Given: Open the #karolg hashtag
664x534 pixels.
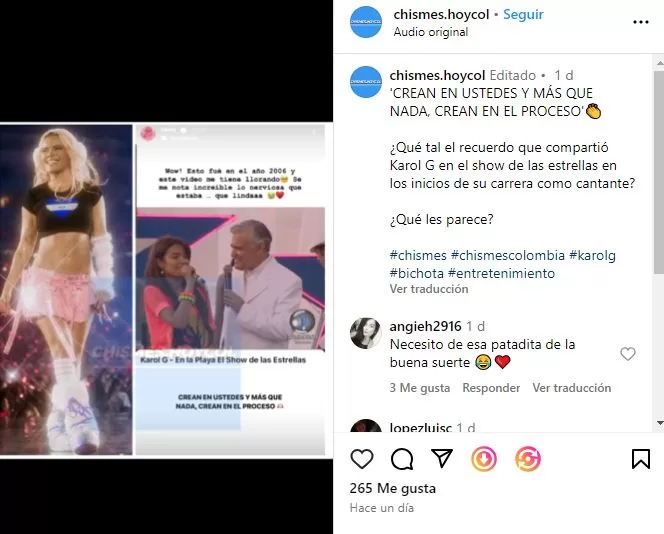Looking at the screenshot, I should pos(592,255).
